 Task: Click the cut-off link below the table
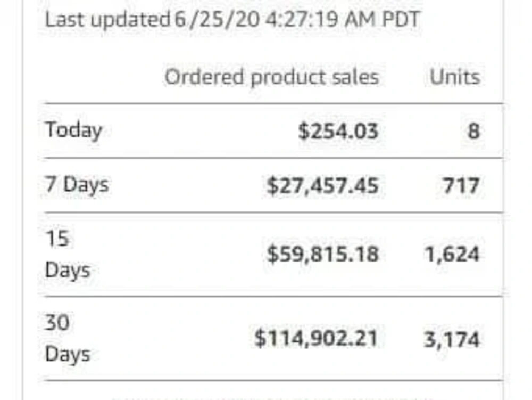271,398
